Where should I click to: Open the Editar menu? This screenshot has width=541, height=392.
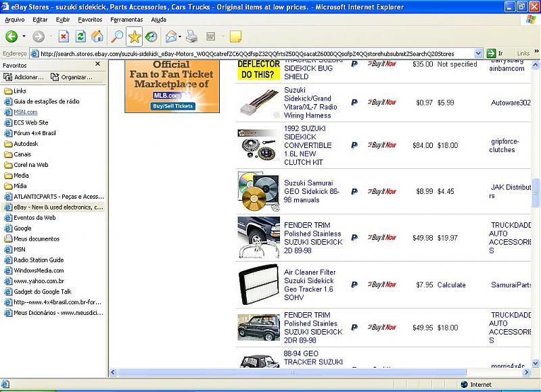pos(40,20)
